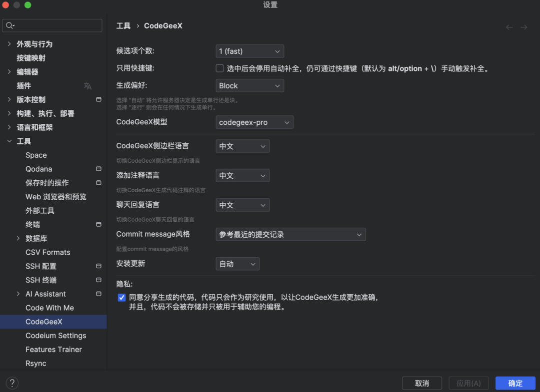Collapse the 工具 tree node
The image size is (540, 392).
click(9, 141)
